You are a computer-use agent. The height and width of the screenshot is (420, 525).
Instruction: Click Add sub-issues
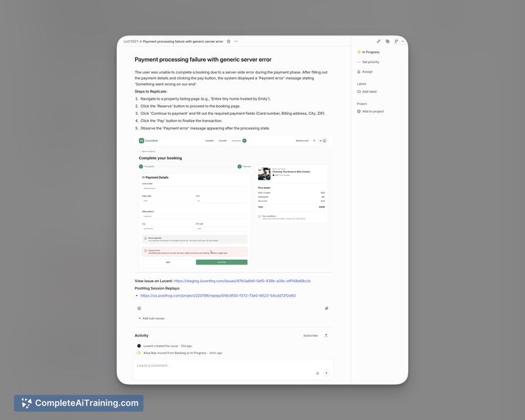(x=153, y=318)
